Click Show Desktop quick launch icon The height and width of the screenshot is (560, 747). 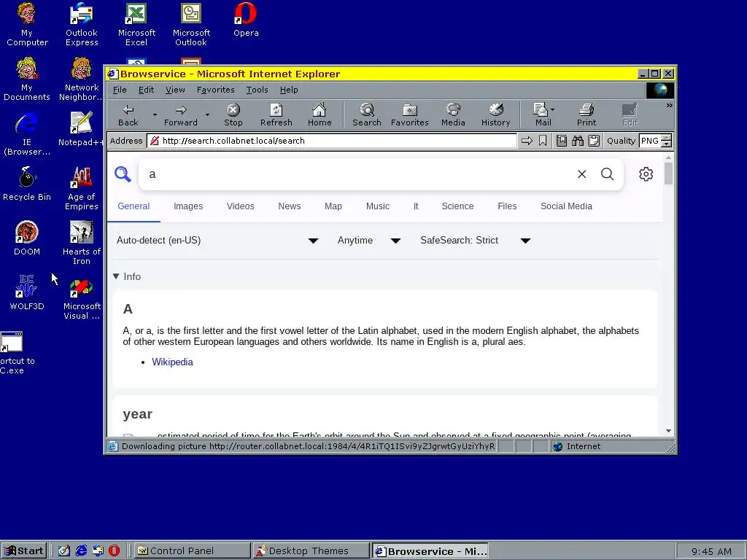pyautogui.click(x=64, y=551)
